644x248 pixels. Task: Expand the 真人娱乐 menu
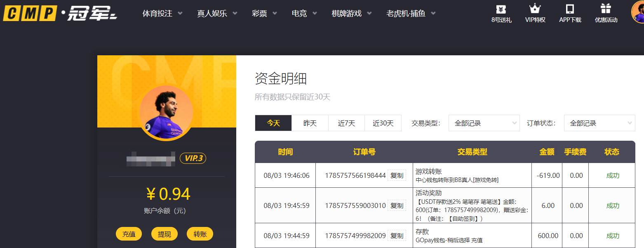coord(217,13)
